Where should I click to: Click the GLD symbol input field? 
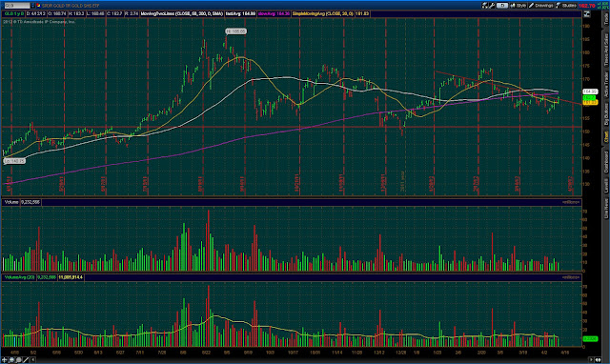pos(17,6)
